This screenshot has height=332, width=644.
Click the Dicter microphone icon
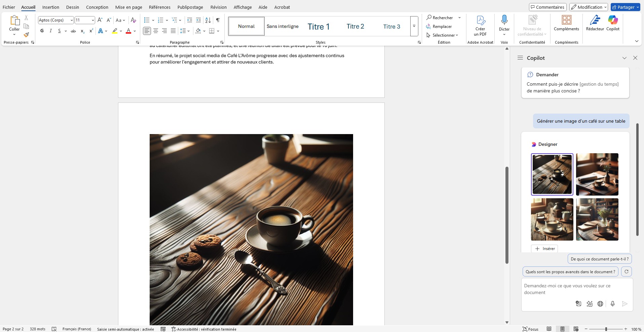tap(504, 20)
